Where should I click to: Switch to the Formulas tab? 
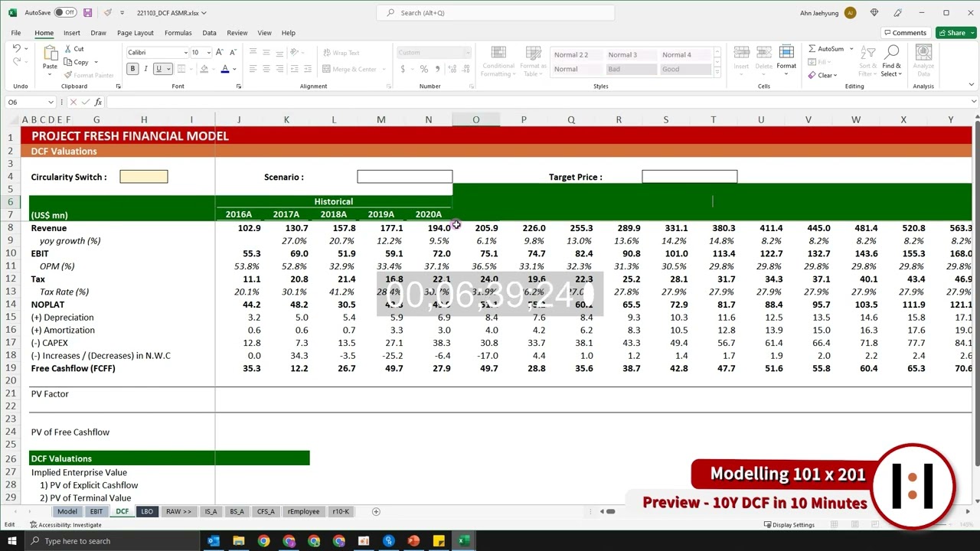[178, 33]
